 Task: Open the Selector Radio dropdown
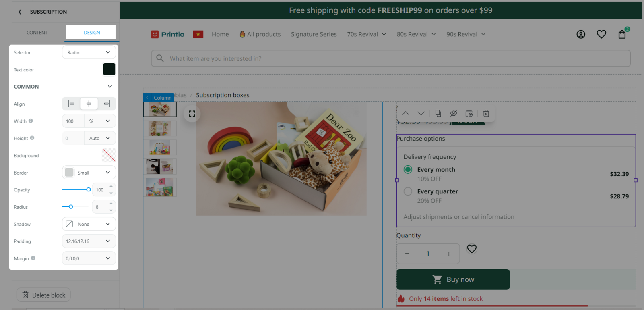89,52
